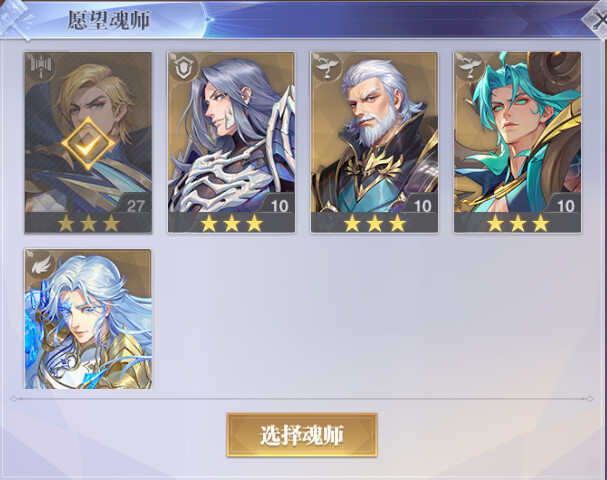Click the balance class icon on teal-haired hero
Screen dimensions: 607x480
coord(470,66)
